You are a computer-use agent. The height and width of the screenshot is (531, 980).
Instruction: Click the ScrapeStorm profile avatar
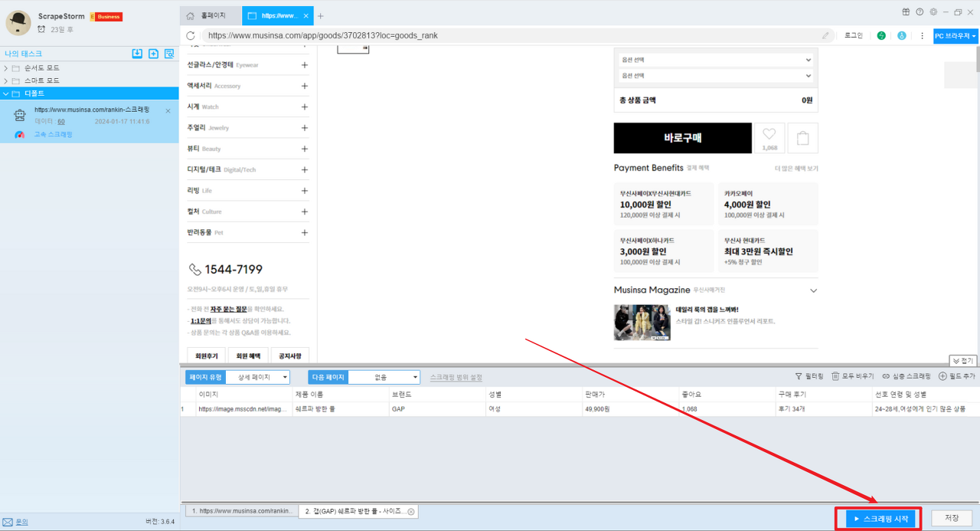[18, 23]
